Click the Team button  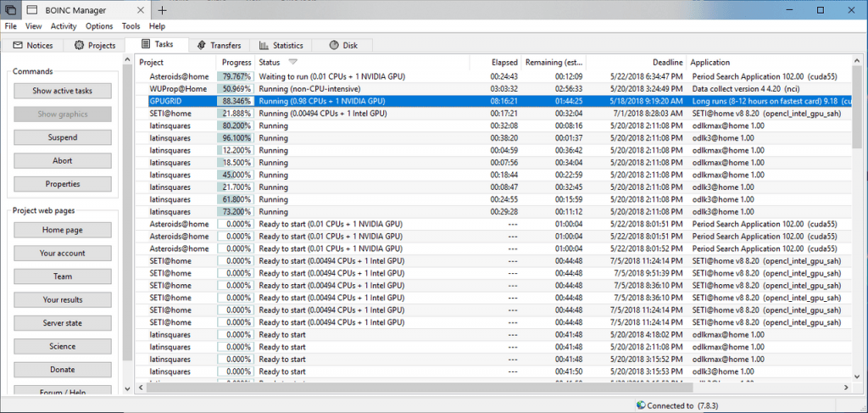[63, 276]
